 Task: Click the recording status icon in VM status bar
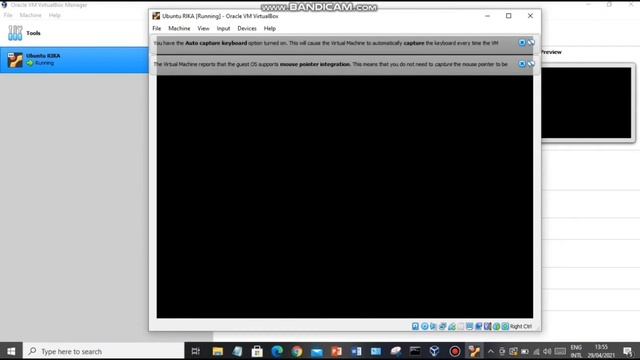pos(478,326)
